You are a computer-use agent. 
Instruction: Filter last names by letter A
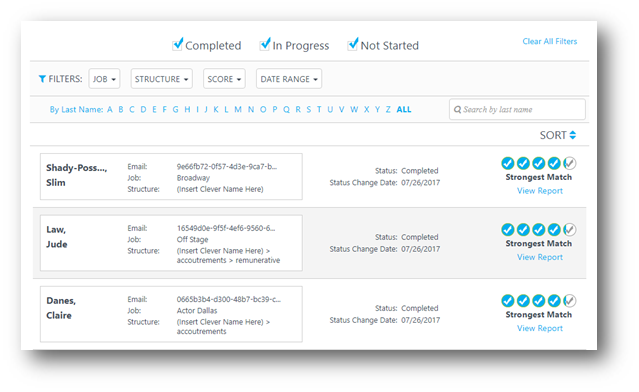tap(110, 109)
